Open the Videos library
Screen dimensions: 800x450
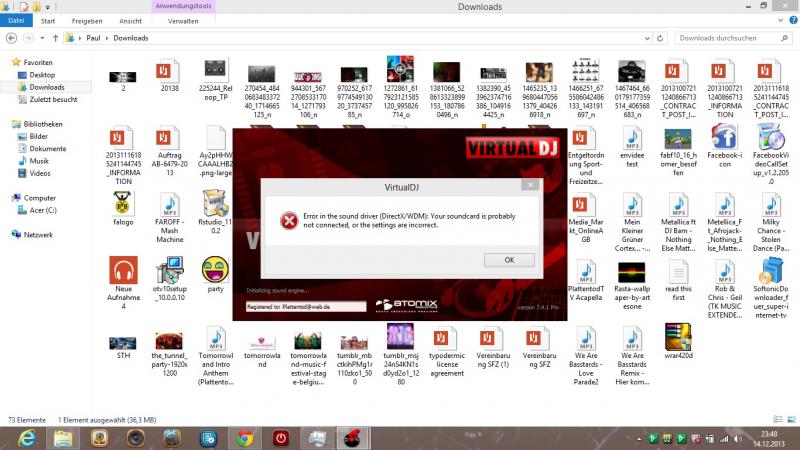point(40,173)
